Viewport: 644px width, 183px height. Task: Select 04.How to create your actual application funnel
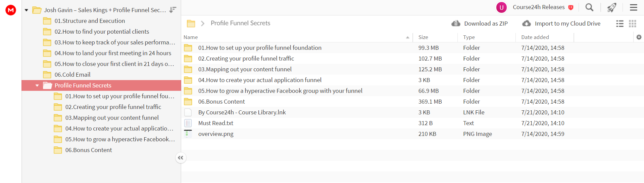[x=260, y=80]
